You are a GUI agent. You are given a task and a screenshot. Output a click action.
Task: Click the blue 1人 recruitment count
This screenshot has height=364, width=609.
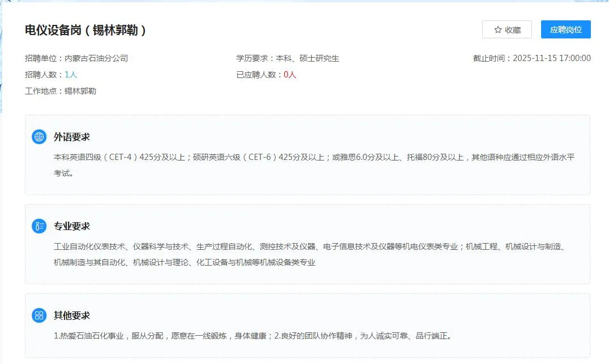[x=71, y=75]
